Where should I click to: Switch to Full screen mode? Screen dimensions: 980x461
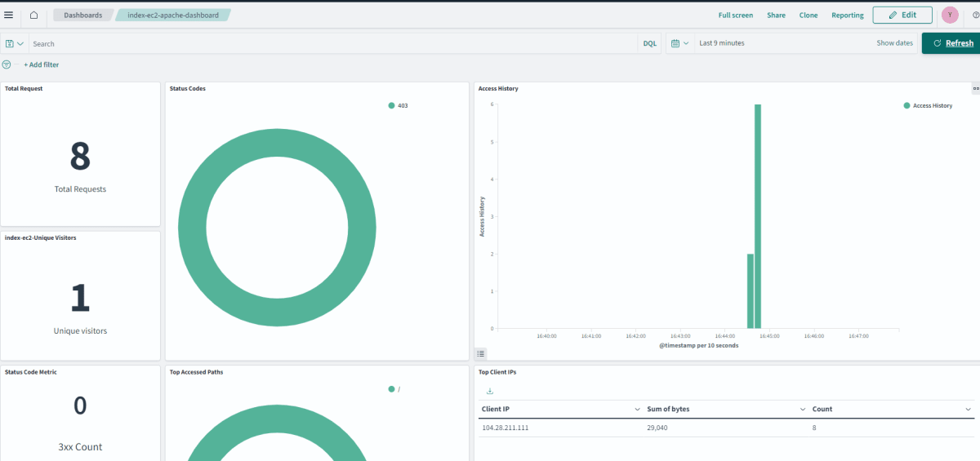click(x=736, y=16)
